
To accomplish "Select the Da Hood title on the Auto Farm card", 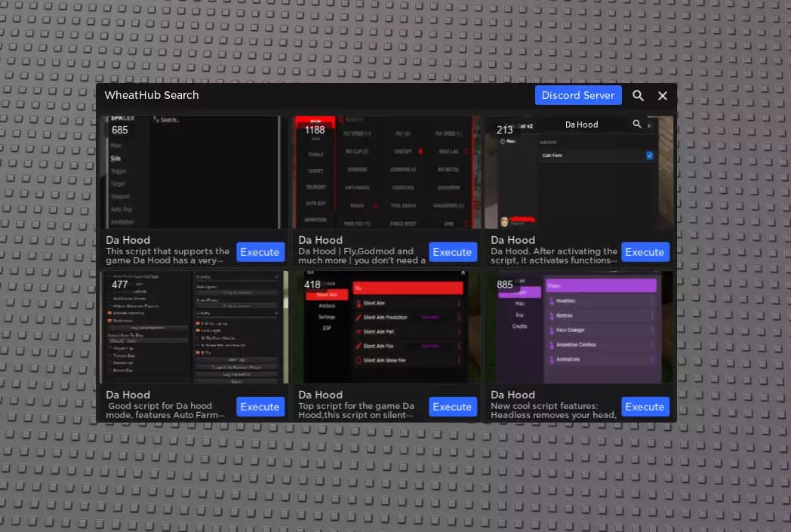I will [127, 394].
